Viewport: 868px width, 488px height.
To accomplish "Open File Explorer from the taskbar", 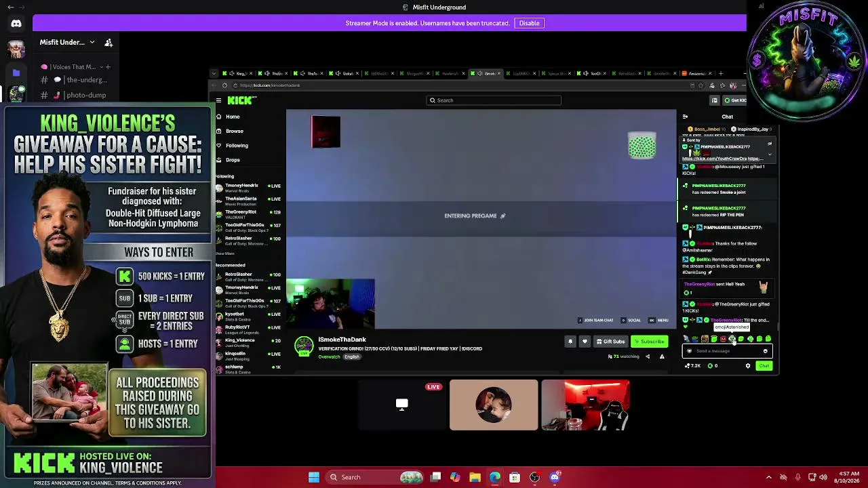I will tap(475, 477).
